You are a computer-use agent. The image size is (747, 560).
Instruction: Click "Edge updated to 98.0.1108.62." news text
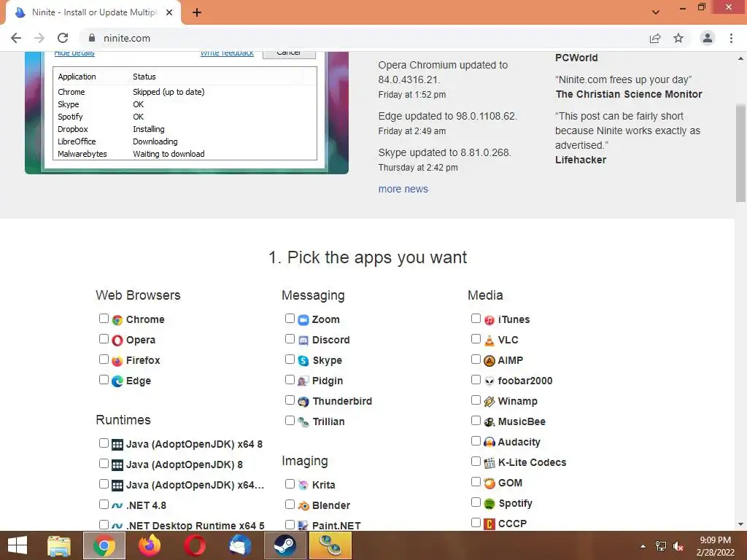[447, 116]
